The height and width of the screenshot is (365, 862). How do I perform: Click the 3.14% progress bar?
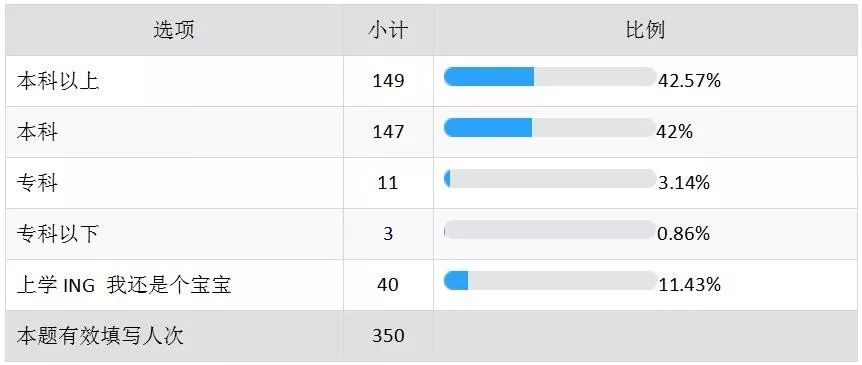550,179
